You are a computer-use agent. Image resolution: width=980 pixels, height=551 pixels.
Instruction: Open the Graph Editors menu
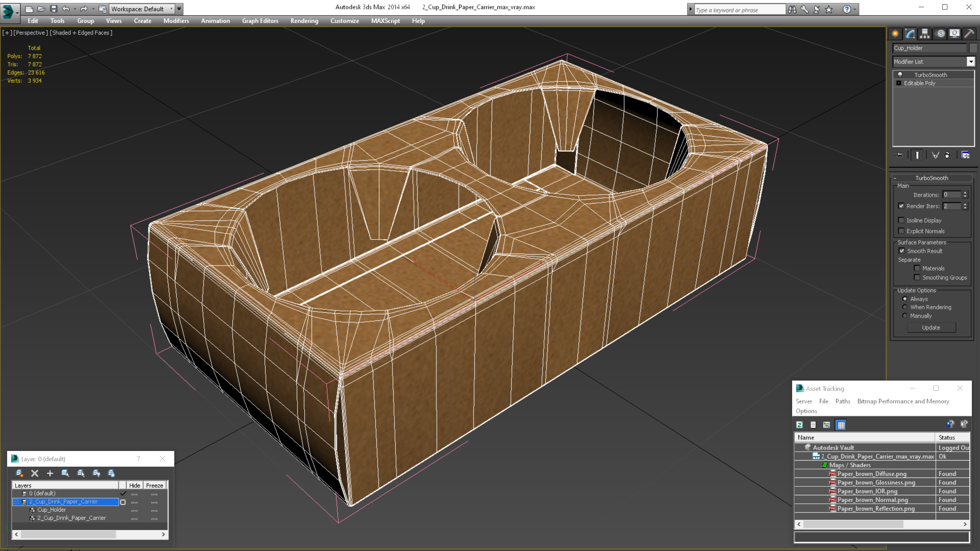[260, 21]
